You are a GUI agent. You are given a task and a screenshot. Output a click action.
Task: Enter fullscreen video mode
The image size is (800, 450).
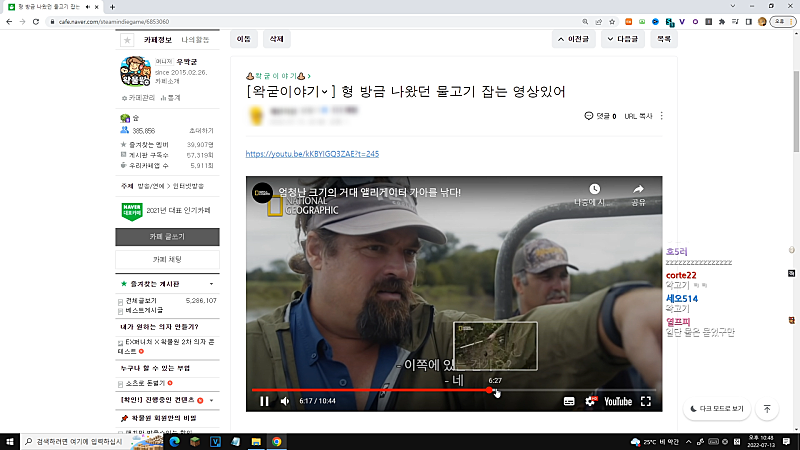(646, 401)
